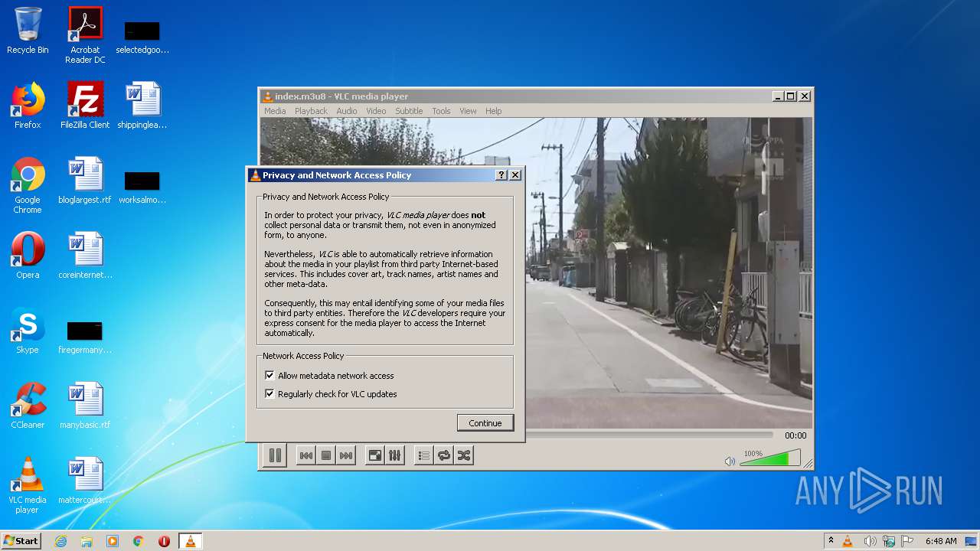This screenshot has width=980, height=551.
Task: Click VLC cone icon in system tray
Action: [x=848, y=541]
